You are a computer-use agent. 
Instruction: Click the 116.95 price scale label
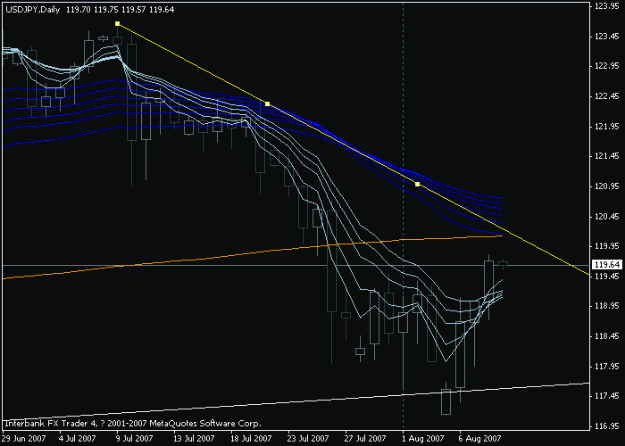(607, 426)
